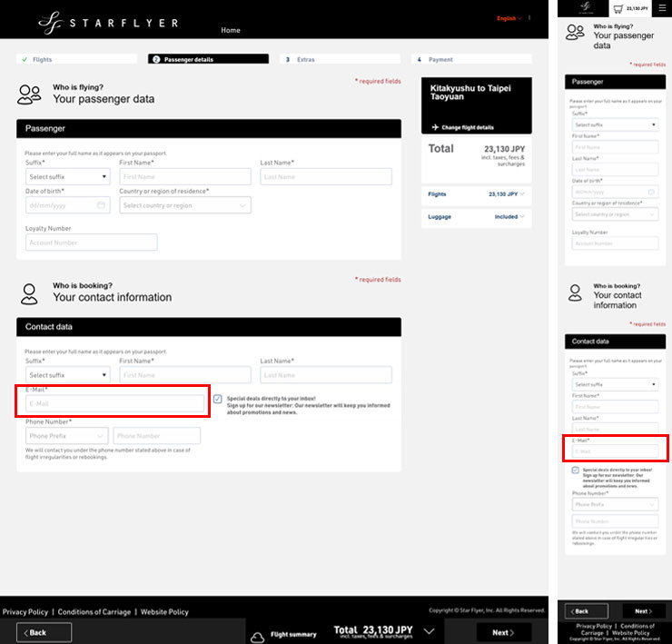Open the Conditions of Carriage link in desktop footer

point(94,612)
